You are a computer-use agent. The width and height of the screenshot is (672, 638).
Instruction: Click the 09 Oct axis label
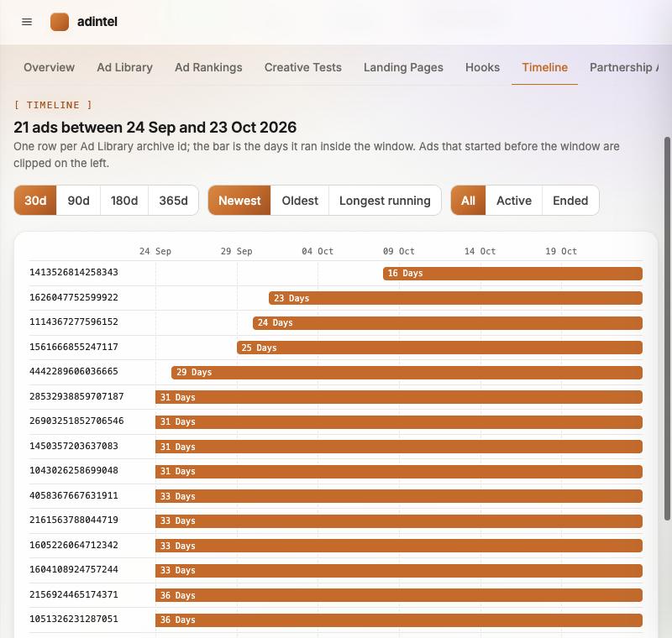pyautogui.click(x=399, y=251)
